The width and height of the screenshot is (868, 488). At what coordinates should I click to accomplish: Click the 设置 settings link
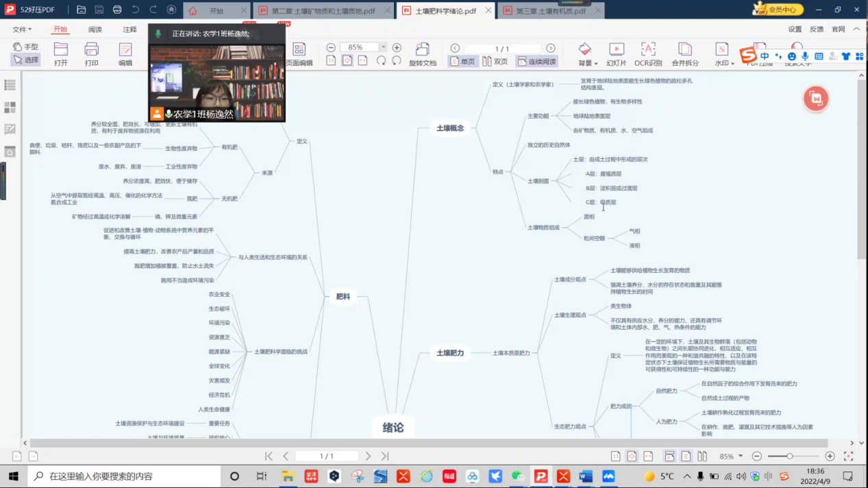pos(795,29)
